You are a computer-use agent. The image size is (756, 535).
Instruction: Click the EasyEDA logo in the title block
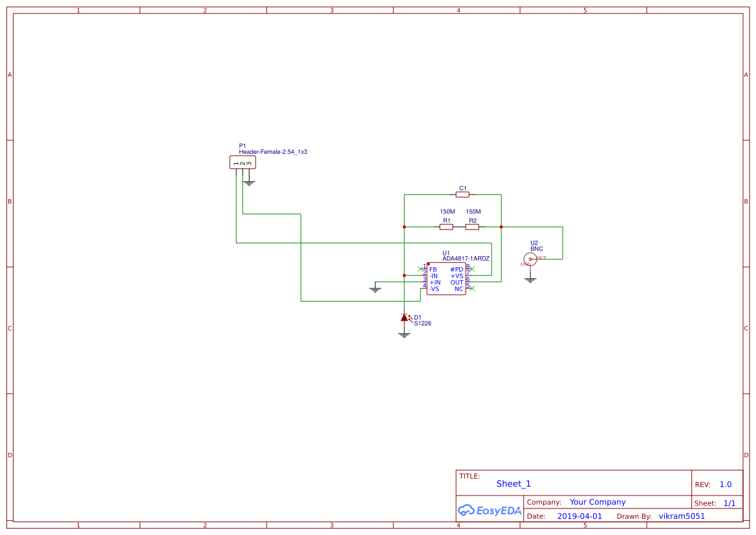tap(490, 510)
